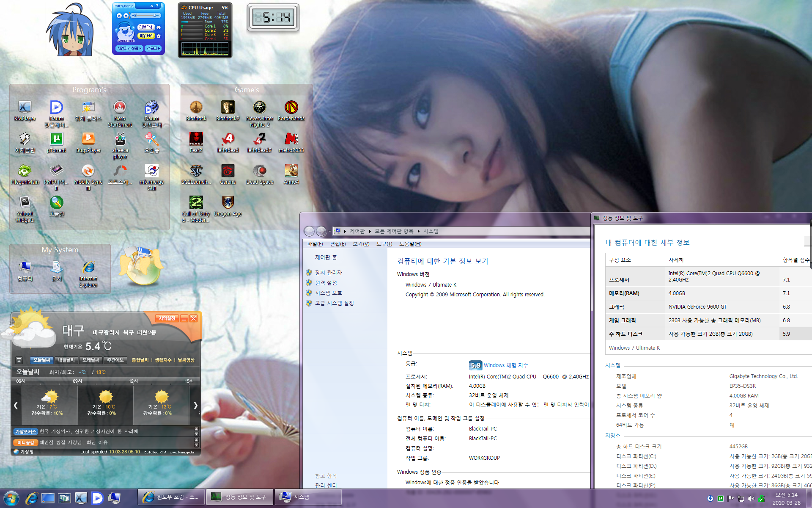812x508 pixels.
Task: Open the 생활지수 link
Action: pyautogui.click(x=163, y=360)
